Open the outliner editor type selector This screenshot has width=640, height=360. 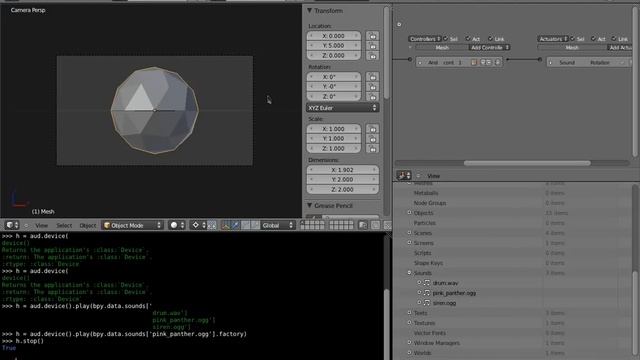[x=404, y=176]
